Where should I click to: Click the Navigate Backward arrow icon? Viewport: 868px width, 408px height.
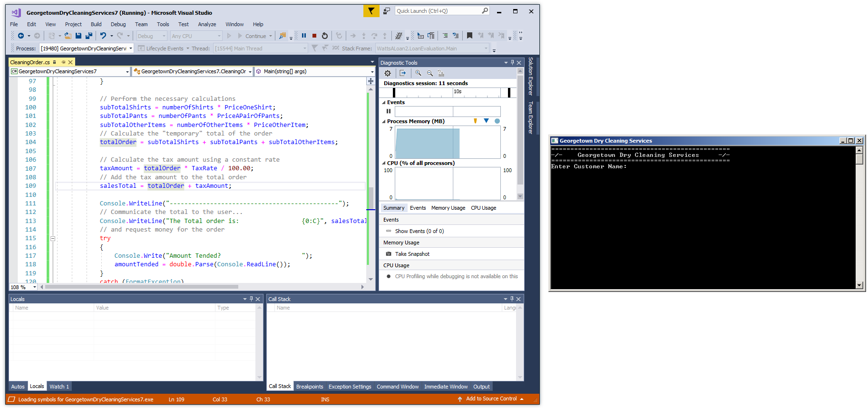20,36
